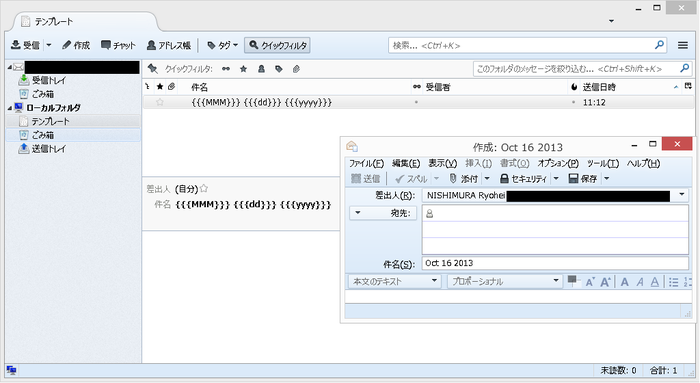This screenshot has height=383, width=700.
Task: Click the 保存 save button
Action: click(583, 179)
